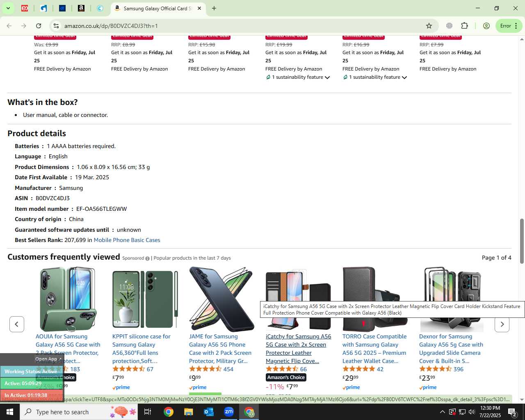This screenshot has width=525, height=420.
Task: Click ASIN value B0DVZC4DJ3
Action: [52, 198]
